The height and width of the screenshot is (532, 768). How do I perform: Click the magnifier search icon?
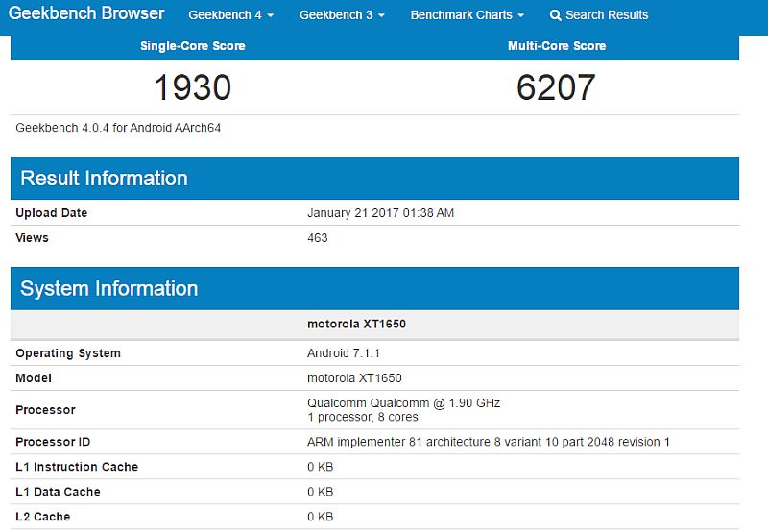point(556,15)
